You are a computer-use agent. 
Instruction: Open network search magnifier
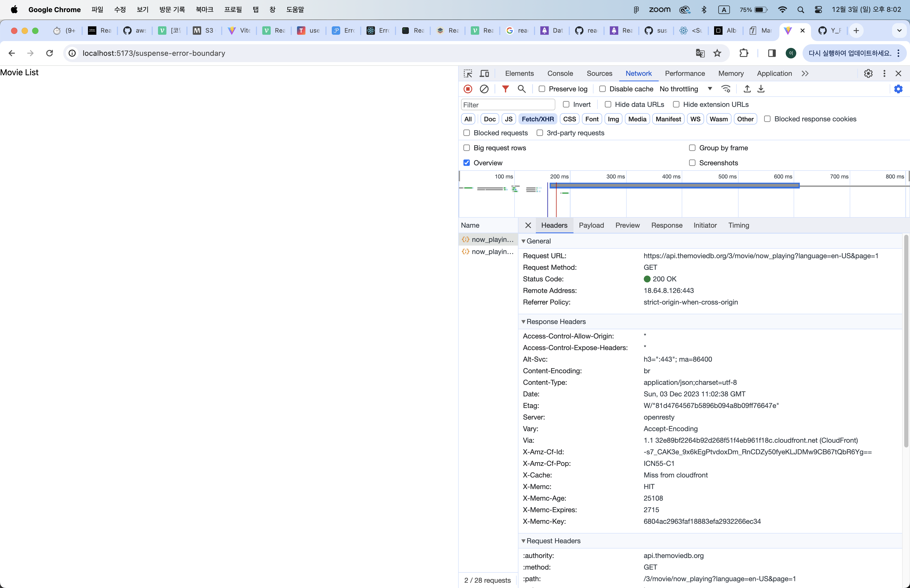pos(521,89)
